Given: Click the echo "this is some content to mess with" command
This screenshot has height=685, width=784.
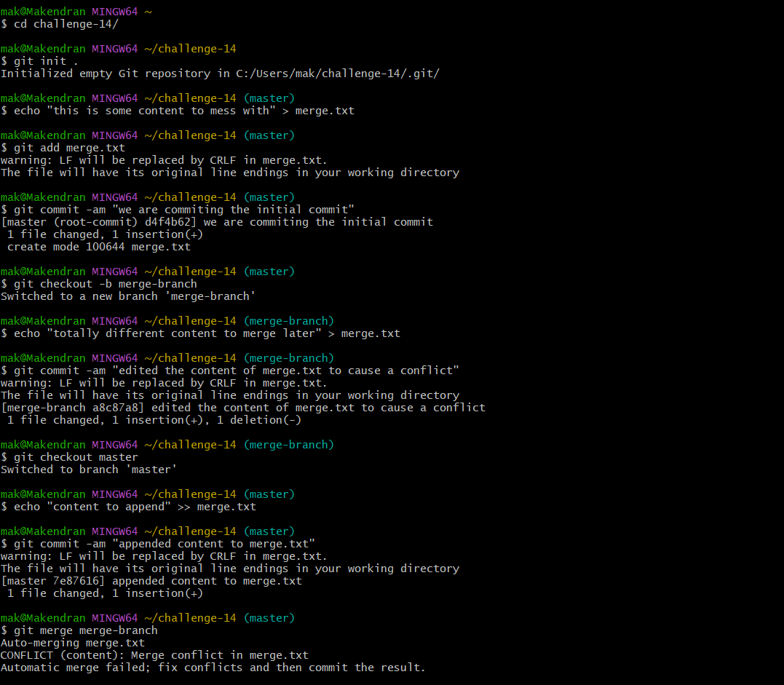Looking at the screenshot, I should coord(178,111).
